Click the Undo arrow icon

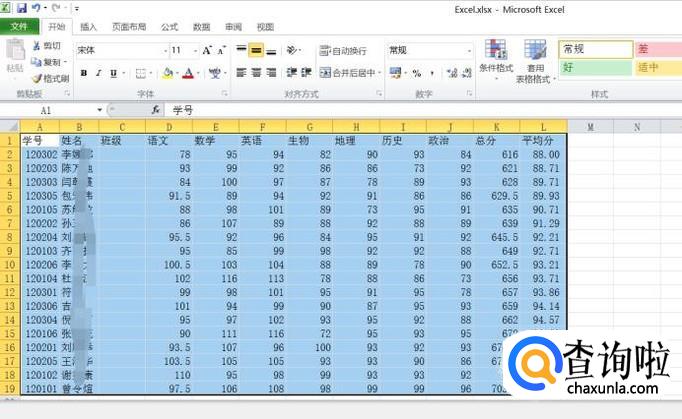tap(36, 8)
